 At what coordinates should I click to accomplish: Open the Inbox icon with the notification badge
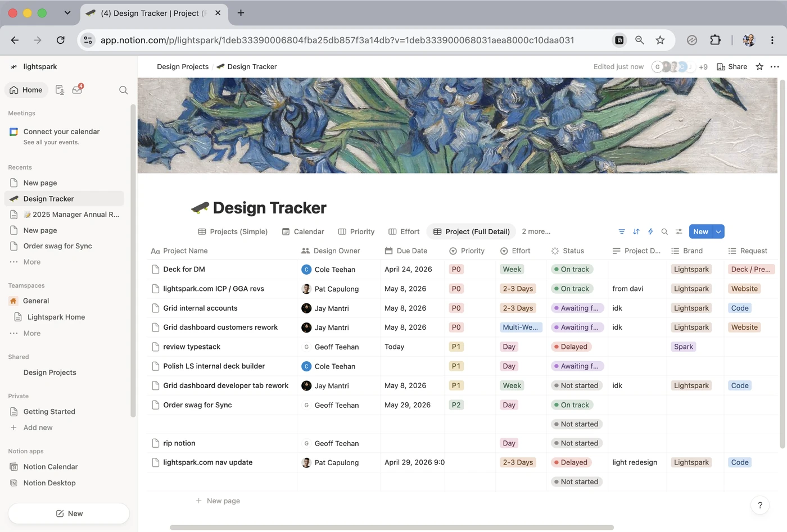[77, 90]
